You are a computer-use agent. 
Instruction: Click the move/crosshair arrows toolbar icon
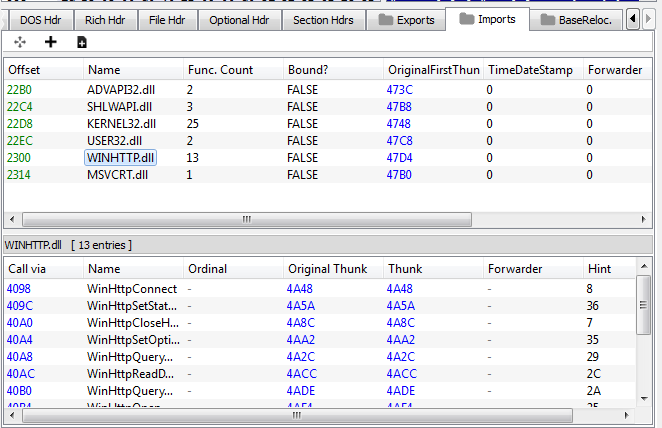point(20,42)
